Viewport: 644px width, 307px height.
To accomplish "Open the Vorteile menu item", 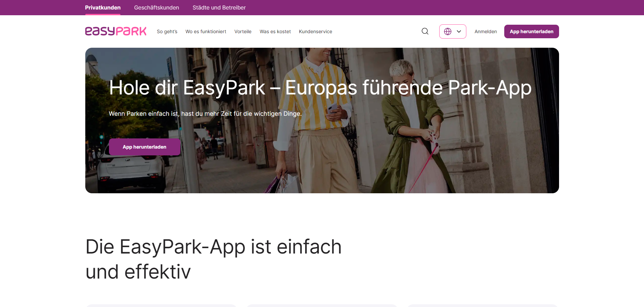I will pyautogui.click(x=243, y=31).
